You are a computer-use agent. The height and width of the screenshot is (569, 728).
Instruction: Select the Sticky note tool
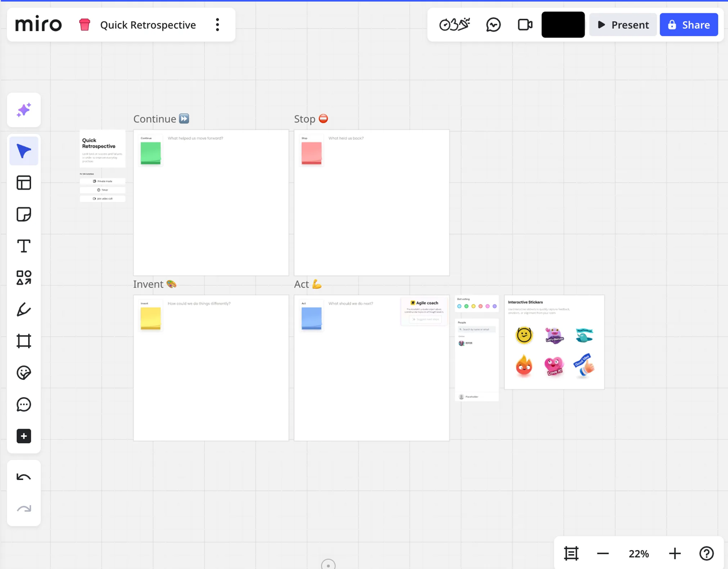pos(24,214)
